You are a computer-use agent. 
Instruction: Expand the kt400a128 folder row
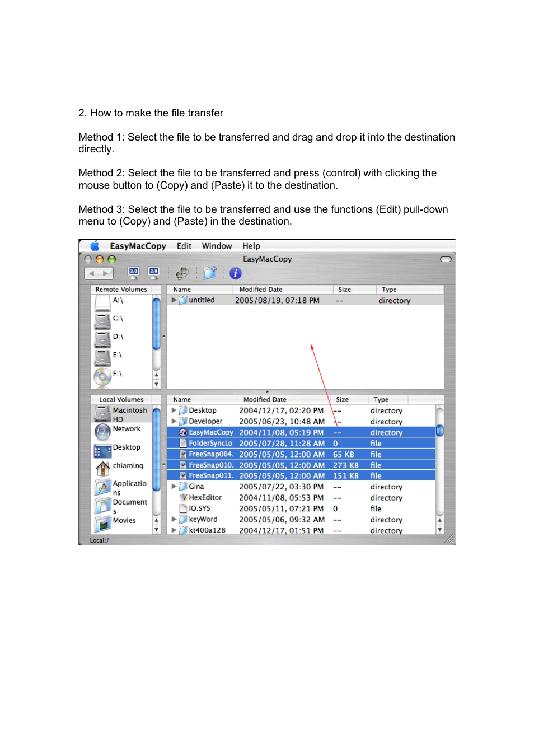[x=174, y=530]
